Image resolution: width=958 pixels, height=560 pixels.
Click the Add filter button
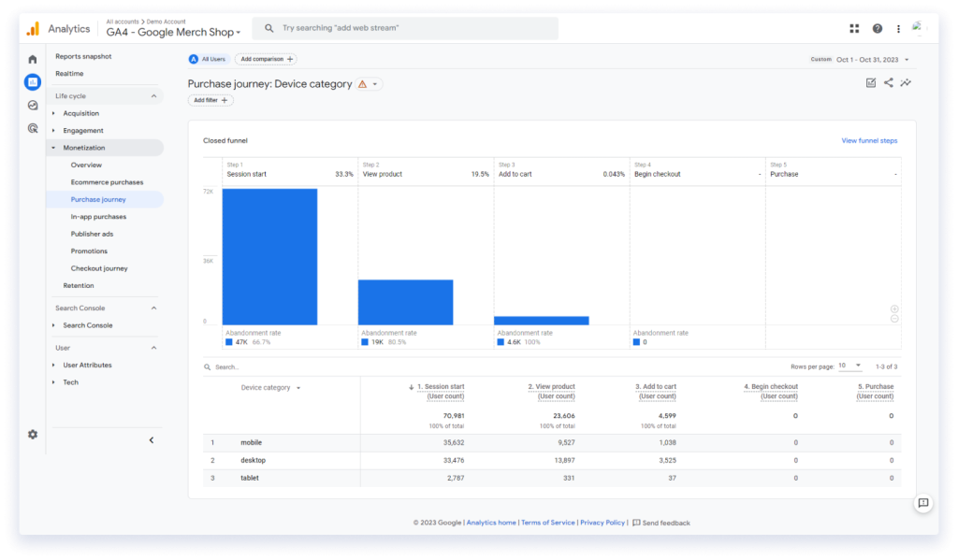pyautogui.click(x=210, y=100)
